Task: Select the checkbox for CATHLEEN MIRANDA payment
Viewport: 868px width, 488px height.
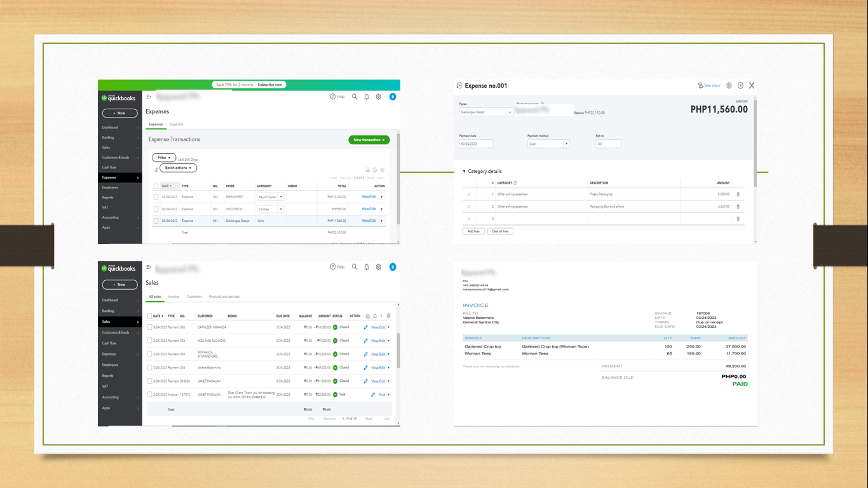Action: (150, 327)
